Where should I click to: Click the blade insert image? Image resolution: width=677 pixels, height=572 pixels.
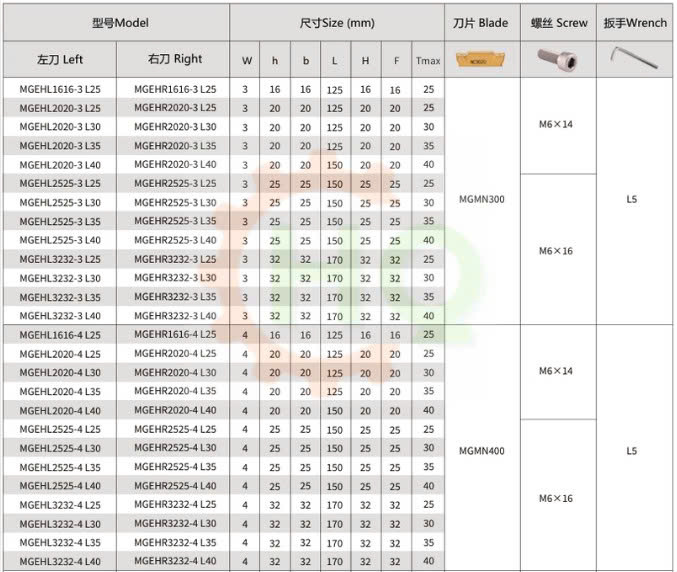pos(482,59)
